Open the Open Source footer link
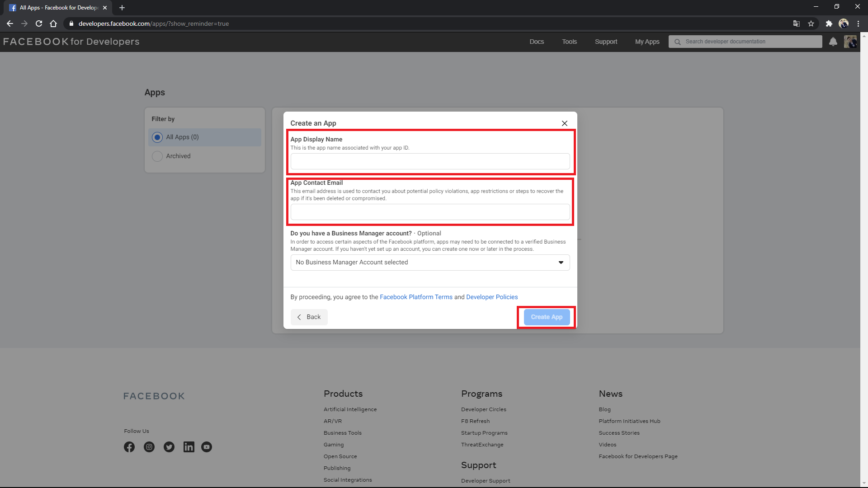Screen dimensions: 868x488 [340, 456]
